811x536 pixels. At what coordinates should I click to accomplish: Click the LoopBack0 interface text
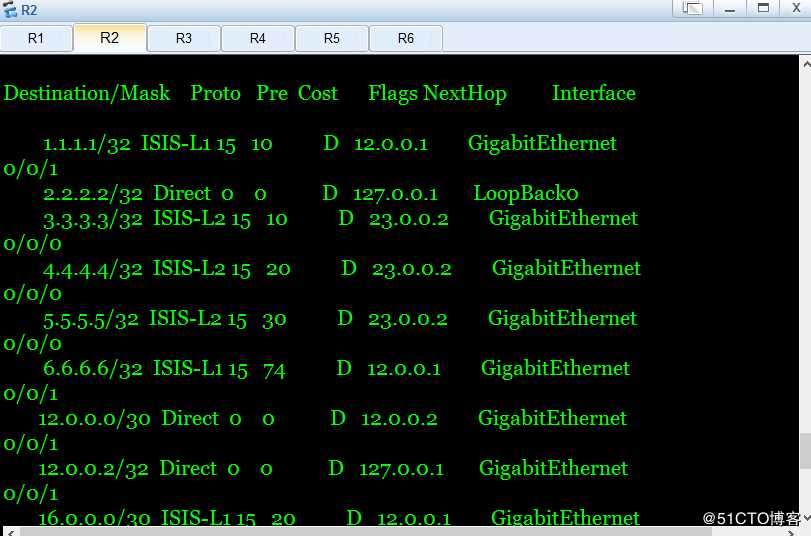526,193
